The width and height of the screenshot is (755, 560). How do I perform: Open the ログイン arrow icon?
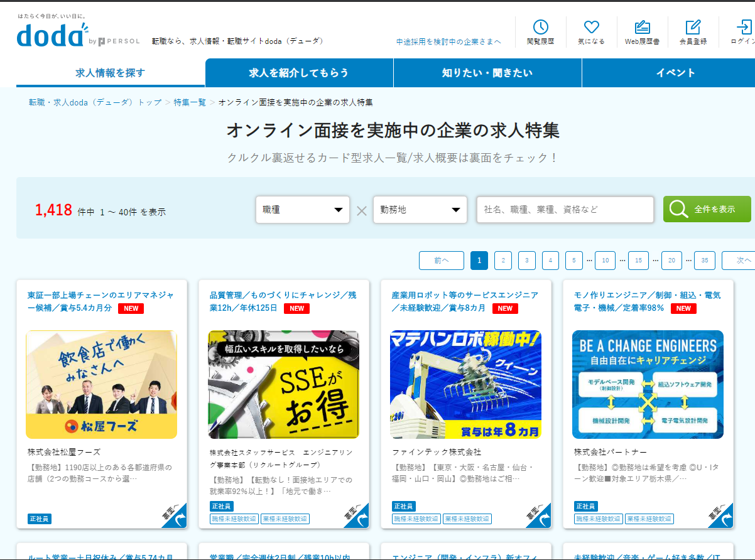tap(744, 27)
